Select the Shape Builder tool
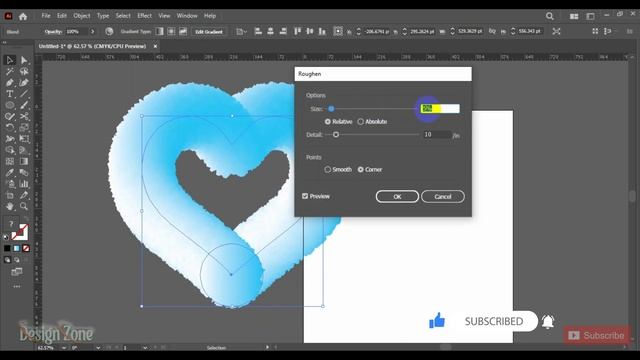This screenshot has height=360, width=640. pos(10,150)
